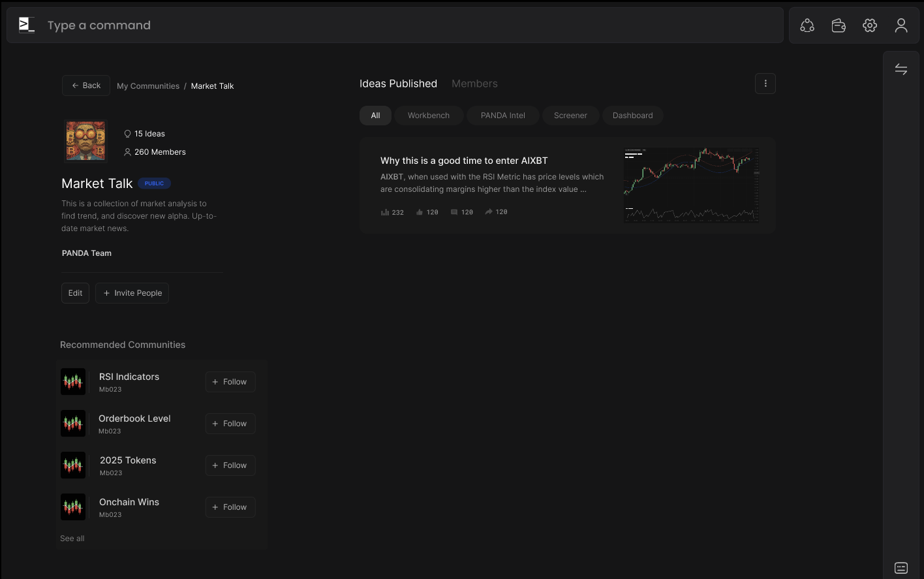Click the Market Talk community title
This screenshot has width=924, height=579.
[x=97, y=183]
